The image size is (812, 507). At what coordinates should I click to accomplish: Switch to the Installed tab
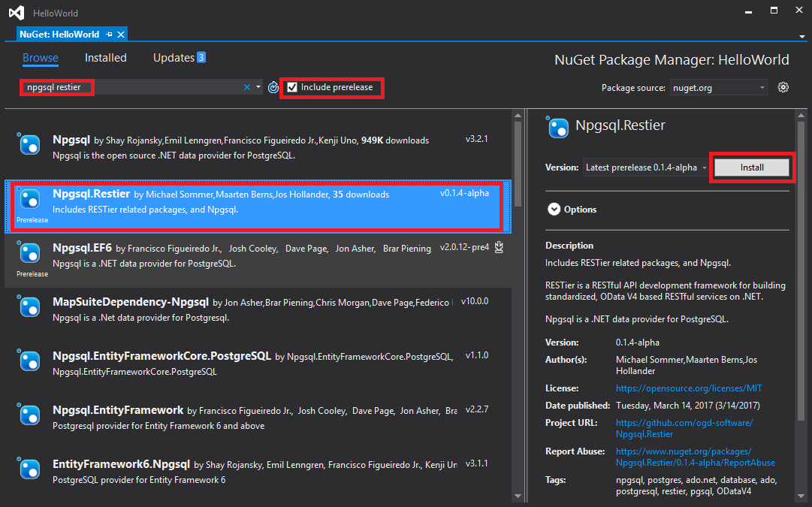106,58
